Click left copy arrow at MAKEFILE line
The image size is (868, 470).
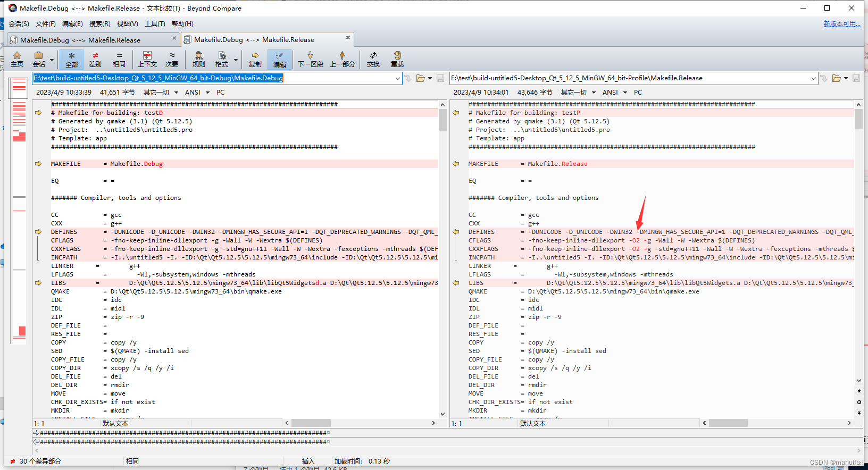click(x=38, y=164)
